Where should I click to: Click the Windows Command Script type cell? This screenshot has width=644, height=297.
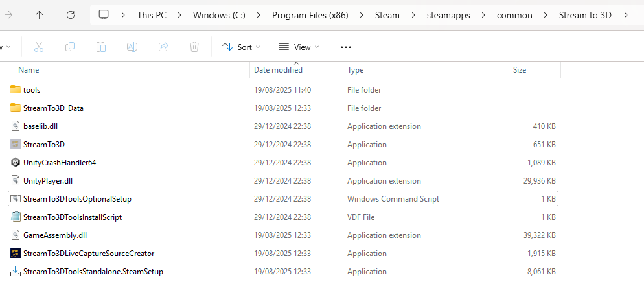click(x=393, y=199)
